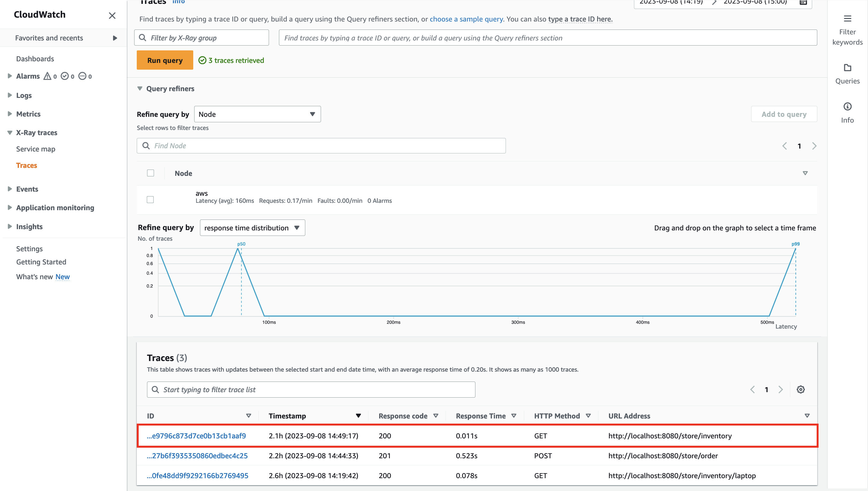Click the filter trace list field
This screenshot has width=868, height=491.
point(311,390)
